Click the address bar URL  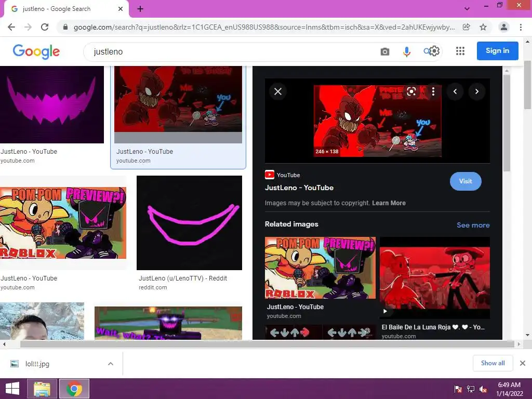(x=264, y=27)
